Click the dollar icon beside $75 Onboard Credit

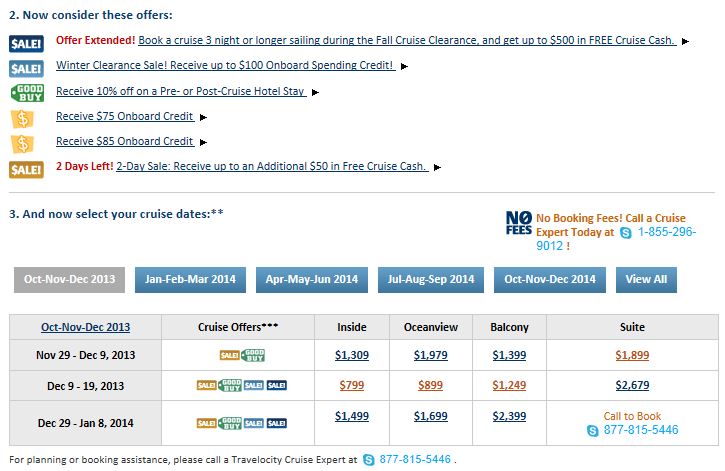click(x=22, y=119)
